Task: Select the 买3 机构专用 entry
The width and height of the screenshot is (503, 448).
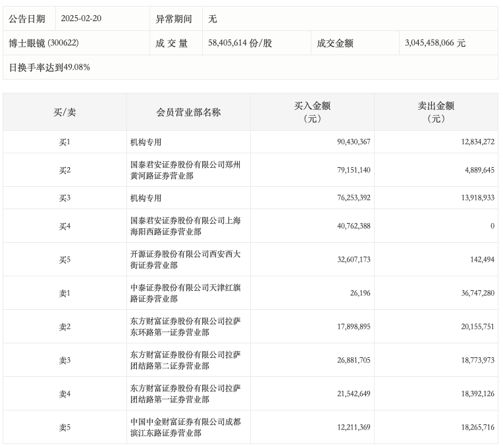Action: tap(146, 198)
